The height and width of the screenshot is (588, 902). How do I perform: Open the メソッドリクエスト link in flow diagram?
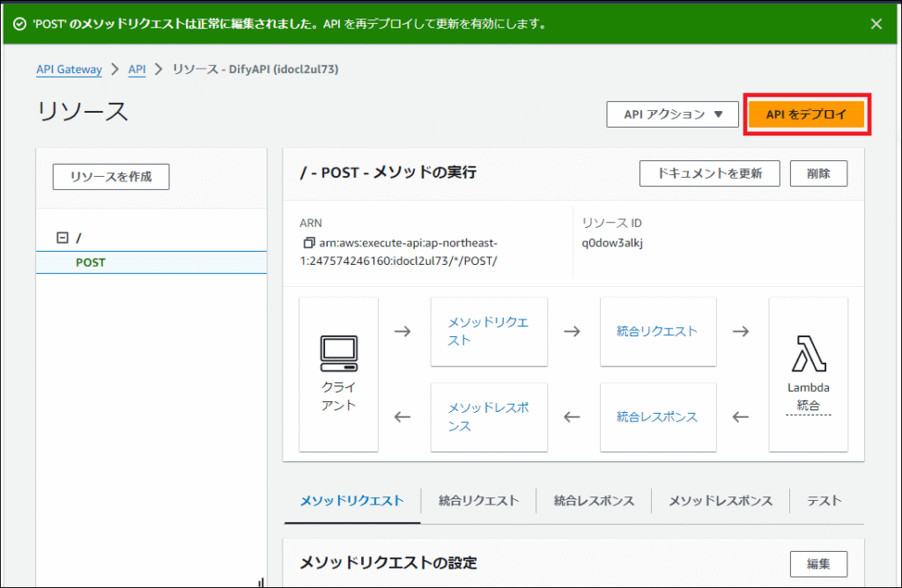pyautogui.click(x=488, y=331)
